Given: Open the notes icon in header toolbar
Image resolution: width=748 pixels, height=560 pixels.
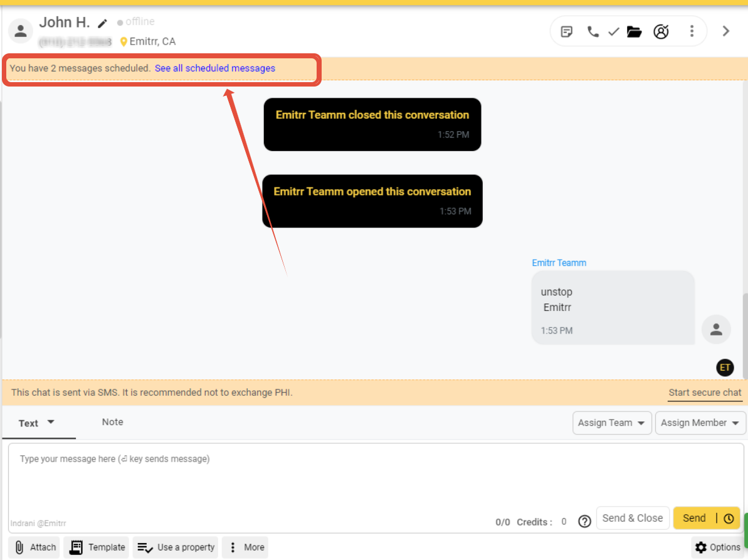Looking at the screenshot, I should coord(567,32).
